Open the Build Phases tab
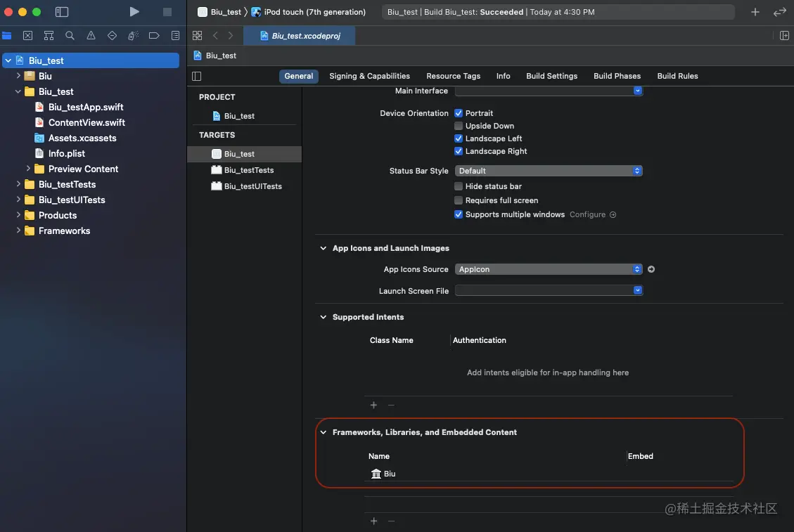794x532 pixels. point(617,76)
